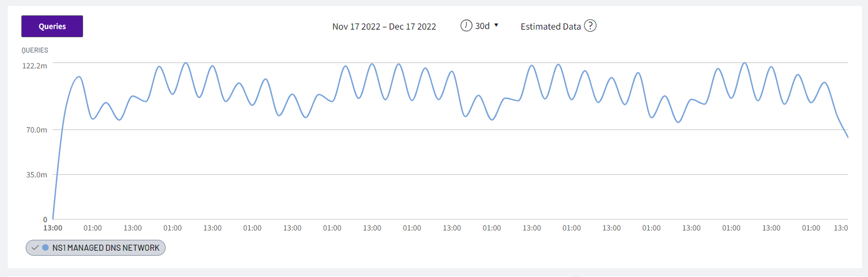Click the blue legend color dot
Screen dimensions: 868x277
click(45, 247)
